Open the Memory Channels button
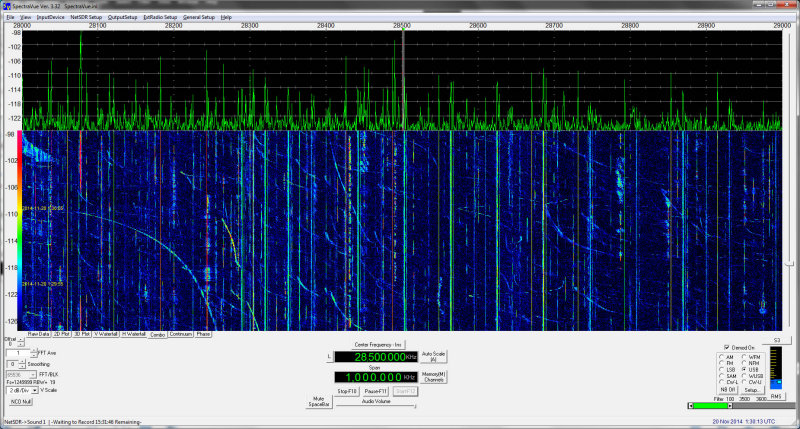The height and width of the screenshot is (429, 800). coord(433,377)
